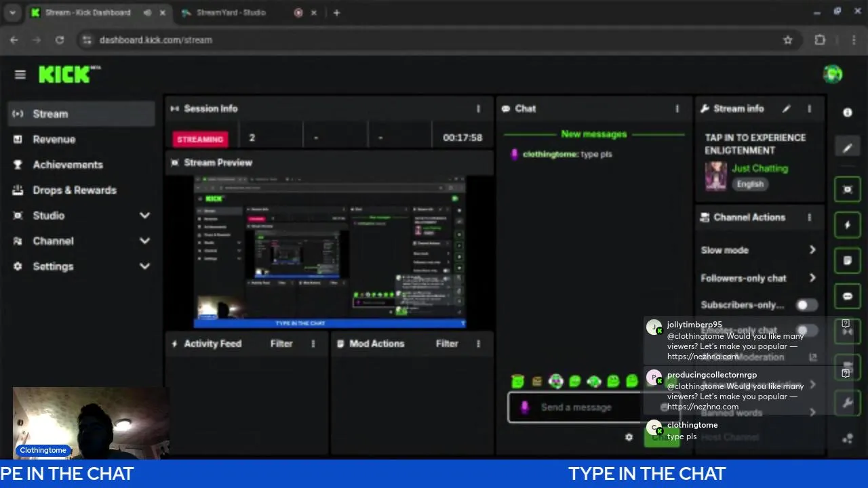Open Stream info panel three-dot menu
Screen dimensions: 868x488
coord(809,108)
